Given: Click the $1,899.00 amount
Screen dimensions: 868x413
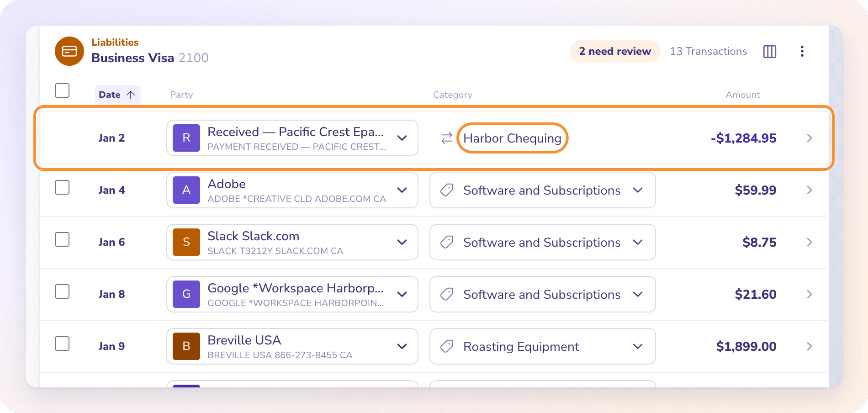Looking at the screenshot, I should click(746, 346).
